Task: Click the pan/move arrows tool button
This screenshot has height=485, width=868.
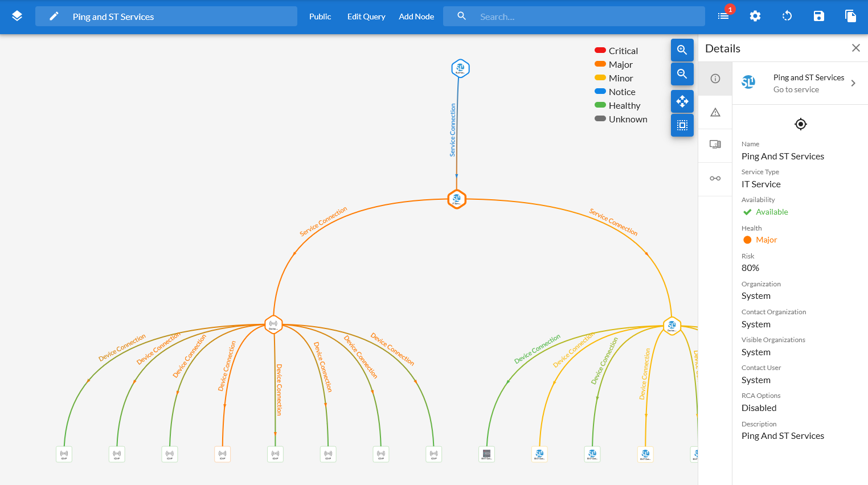Action: tap(682, 101)
